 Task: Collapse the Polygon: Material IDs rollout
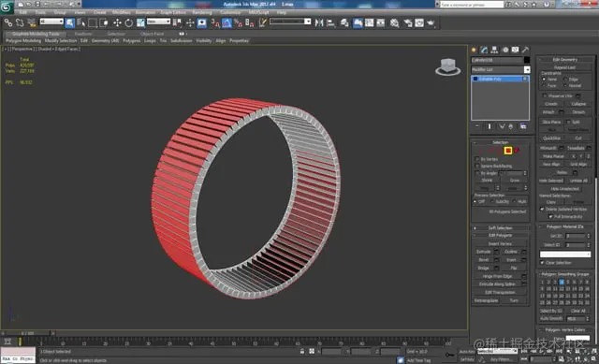click(x=565, y=226)
